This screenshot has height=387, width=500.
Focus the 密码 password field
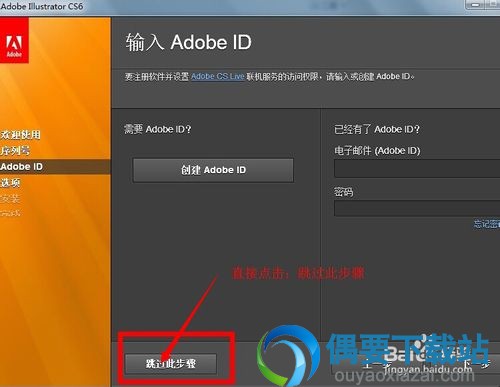pyautogui.click(x=417, y=209)
